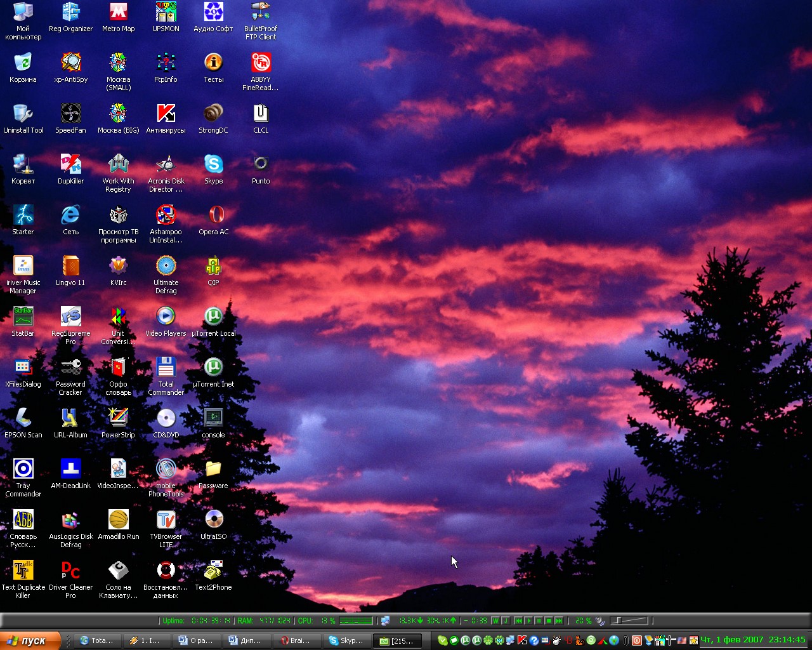The width and height of the screenshot is (812, 650).
Task: Launch Skype from the desktop icon
Action: 213,165
